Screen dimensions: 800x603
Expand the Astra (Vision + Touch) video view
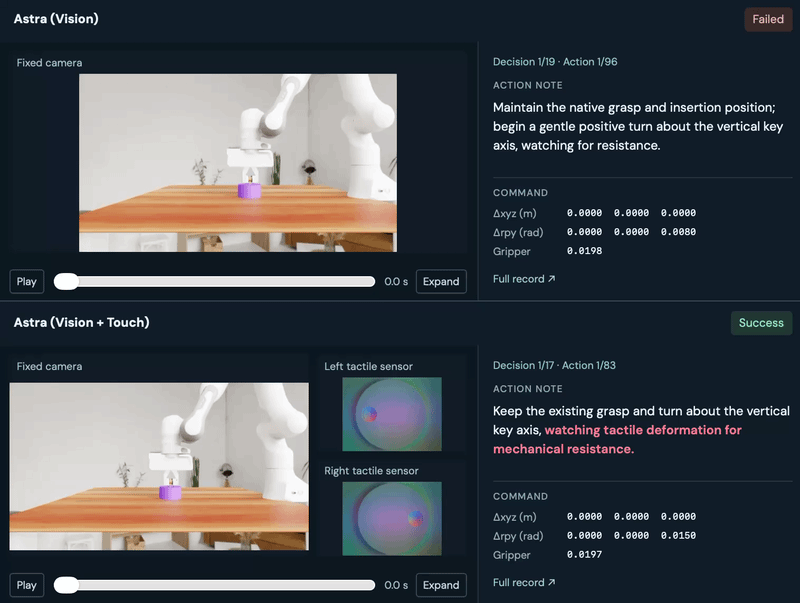pos(441,585)
